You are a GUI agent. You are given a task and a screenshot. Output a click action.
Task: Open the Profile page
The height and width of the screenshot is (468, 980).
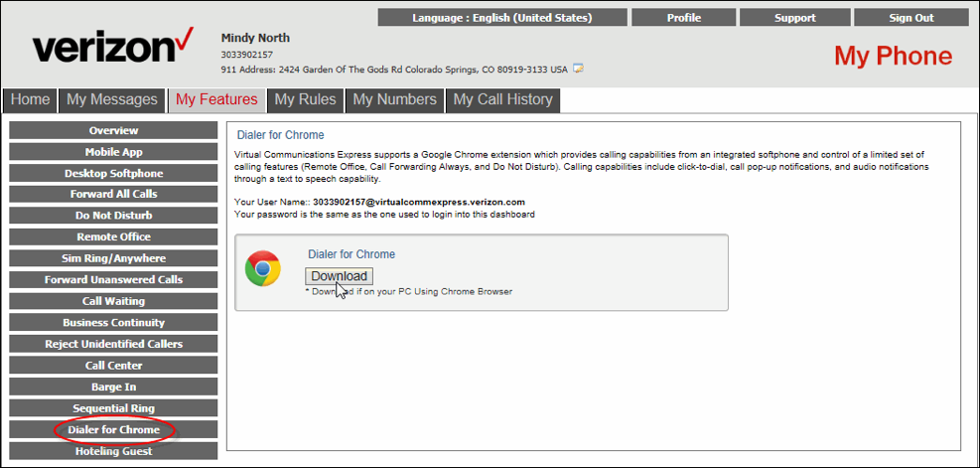pyautogui.click(x=684, y=18)
